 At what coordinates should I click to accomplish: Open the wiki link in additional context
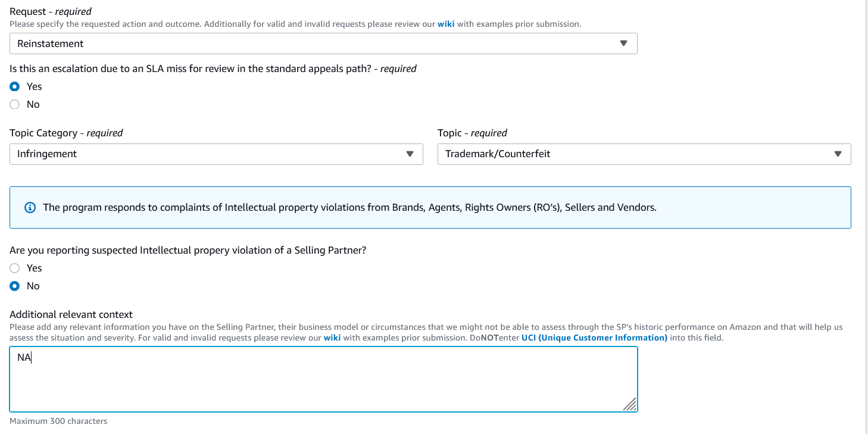pyautogui.click(x=332, y=338)
